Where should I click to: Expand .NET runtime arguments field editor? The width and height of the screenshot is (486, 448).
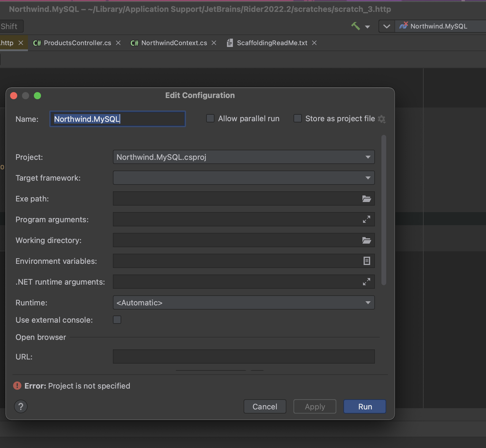click(x=367, y=282)
